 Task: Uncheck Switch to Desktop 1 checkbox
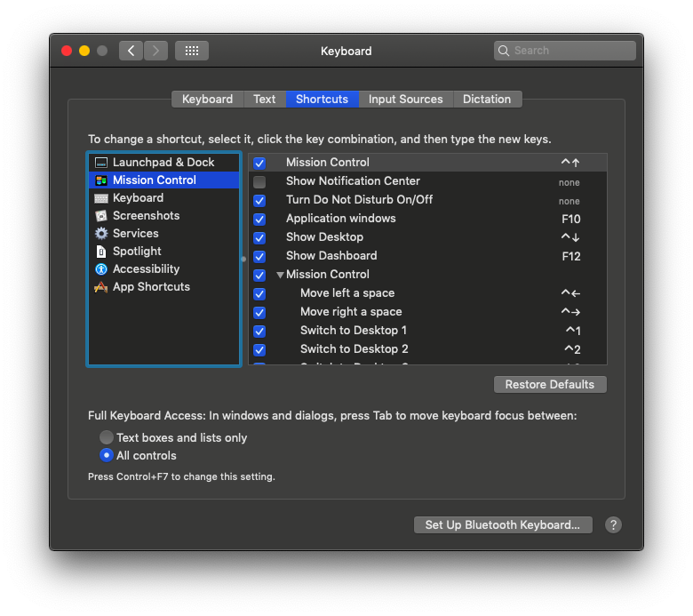[x=259, y=332]
